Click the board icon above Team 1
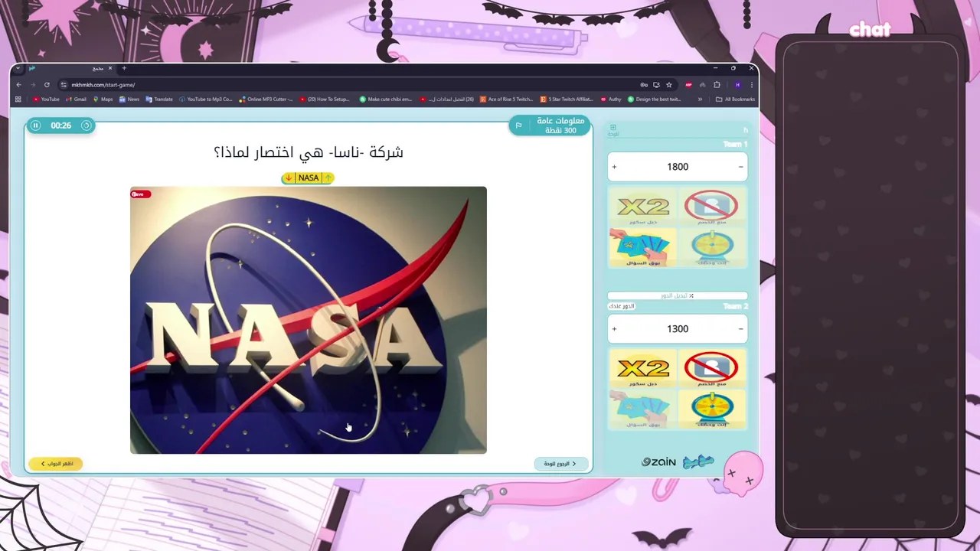This screenshot has height=551, width=980. [x=612, y=129]
